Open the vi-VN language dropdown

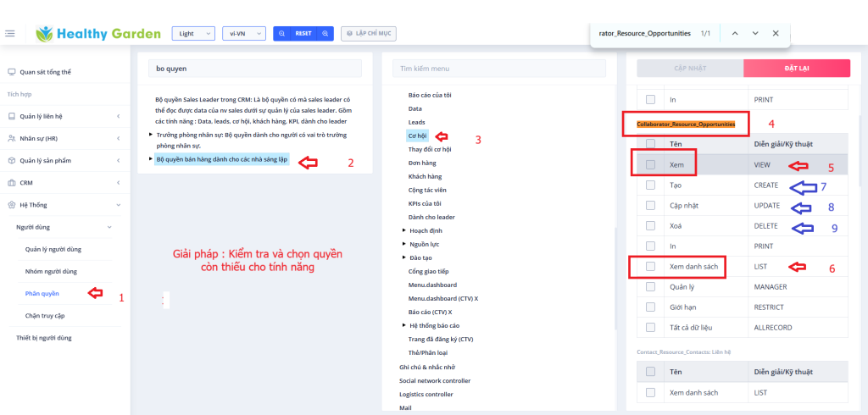[x=245, y=33]
